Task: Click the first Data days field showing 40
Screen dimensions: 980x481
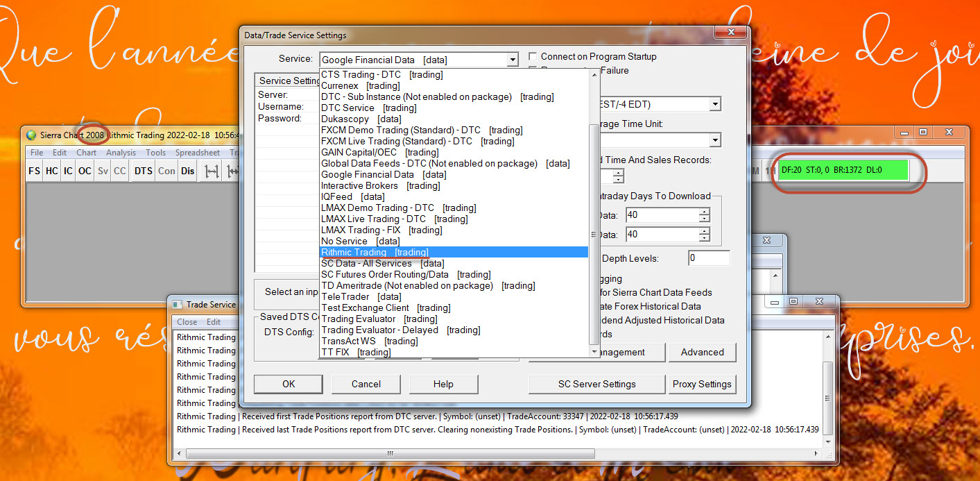Action: (x=662, y=215)
